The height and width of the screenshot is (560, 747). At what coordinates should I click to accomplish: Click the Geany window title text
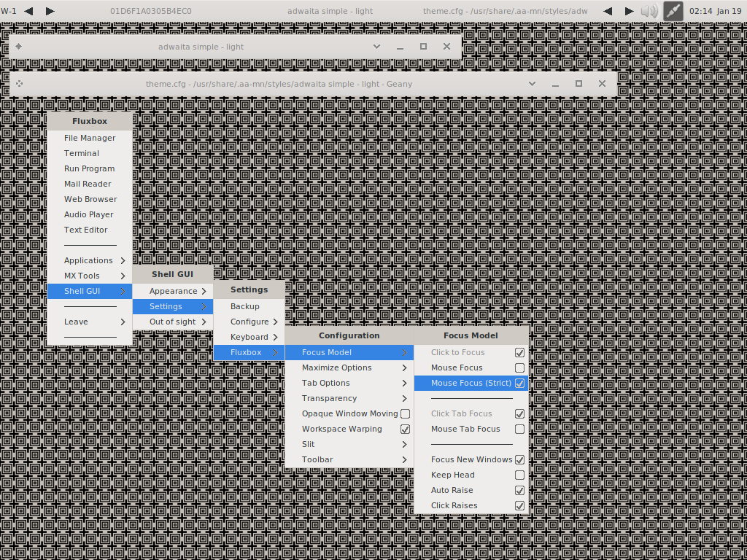click(x=279, y=84)
